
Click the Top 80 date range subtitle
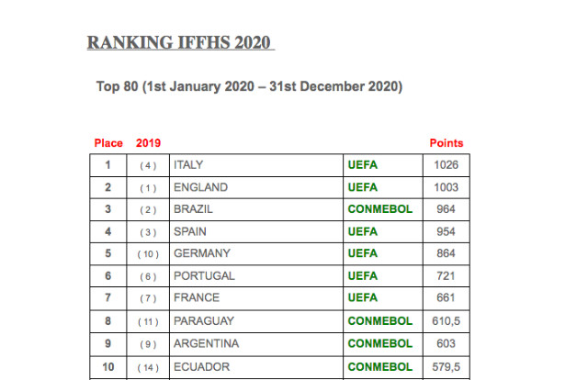click(x=249, y=86)
